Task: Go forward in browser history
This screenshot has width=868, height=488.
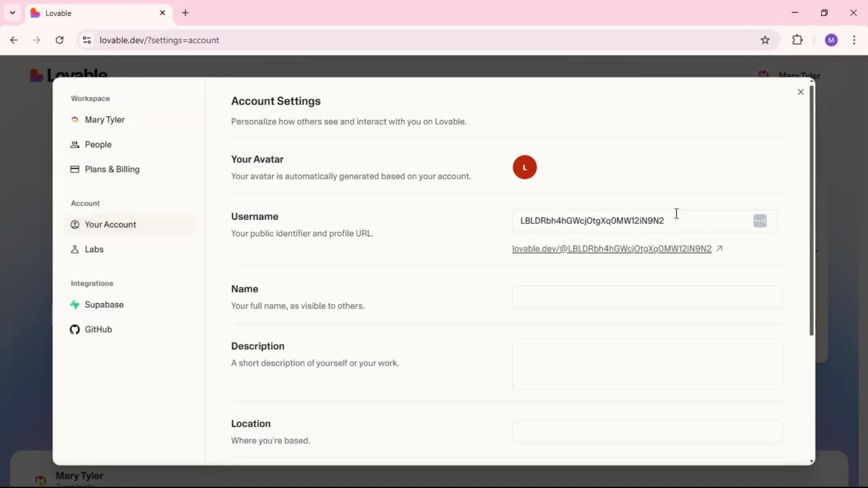Action: (x=37, y=40)
